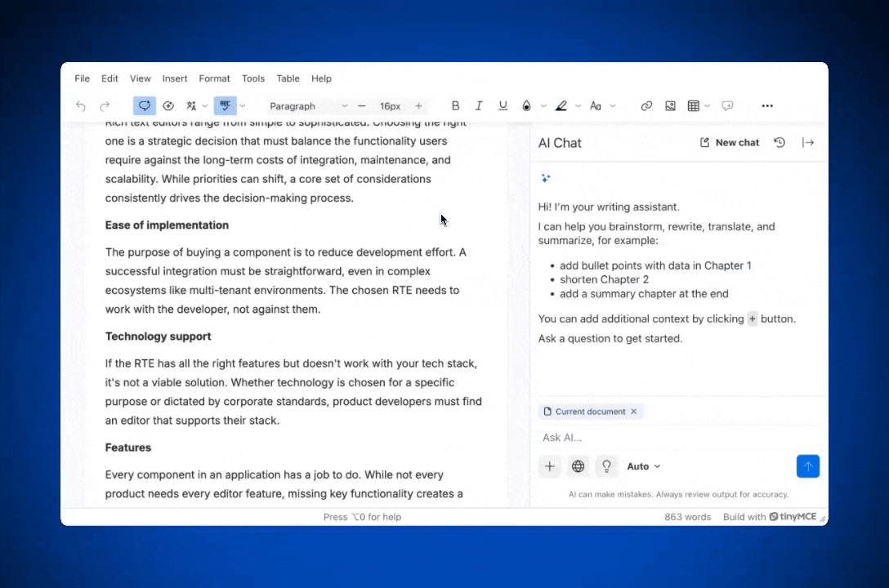Click 'add a summary chapter at the end'

(x=644, y=294)
